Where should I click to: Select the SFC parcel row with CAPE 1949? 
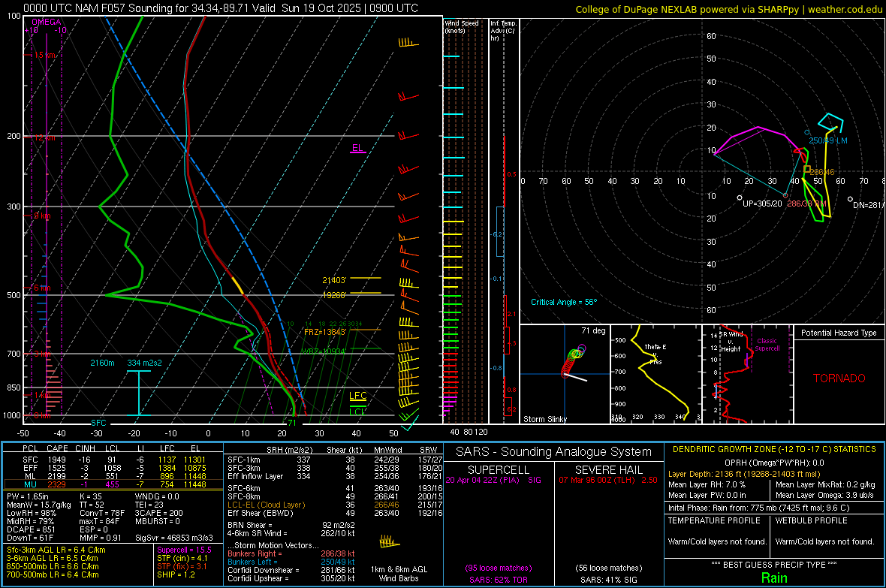pos(113,460)
